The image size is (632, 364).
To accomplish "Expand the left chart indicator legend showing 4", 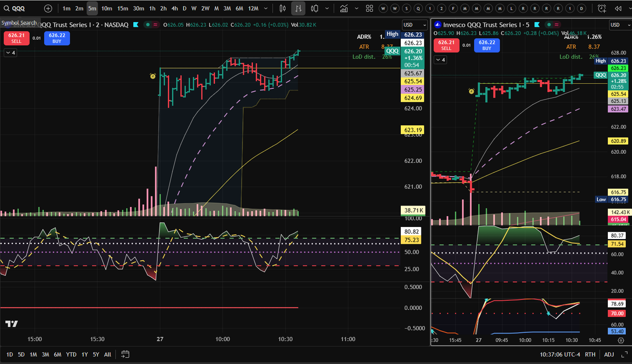I will (x=10, y=53).
